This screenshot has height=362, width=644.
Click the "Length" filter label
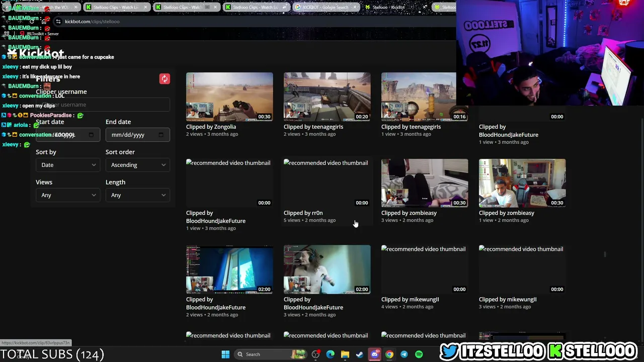click(x=115, y=182)
